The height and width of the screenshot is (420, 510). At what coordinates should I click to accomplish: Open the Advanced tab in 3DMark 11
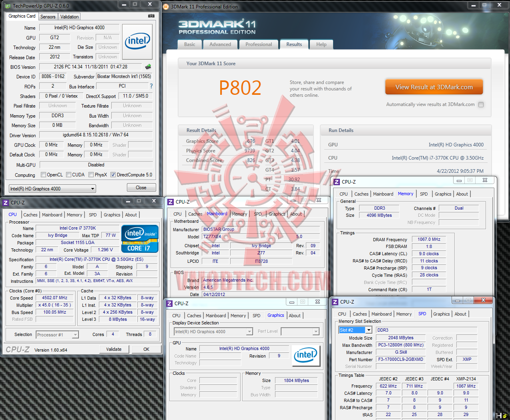[x=220, y=44]
